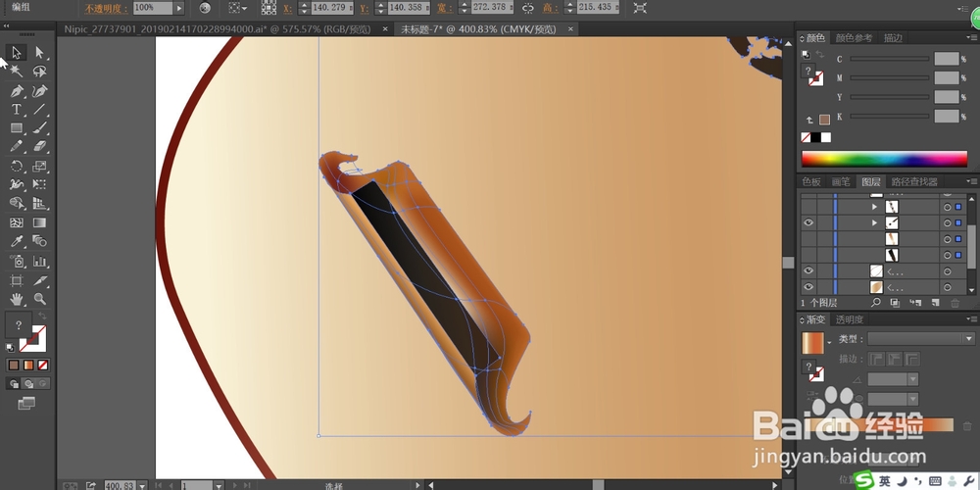Expand the sublayer with brush-stroke thumbnail

coord(874,222)
